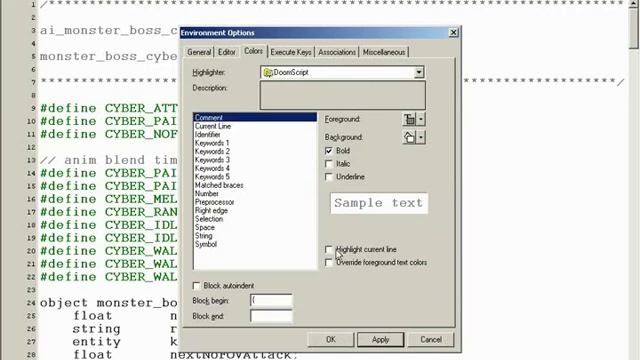Image resolution: width=640 pixels, height=360 pixels.
Task: Enable the Italic checkbox
Action: point(329,164)
